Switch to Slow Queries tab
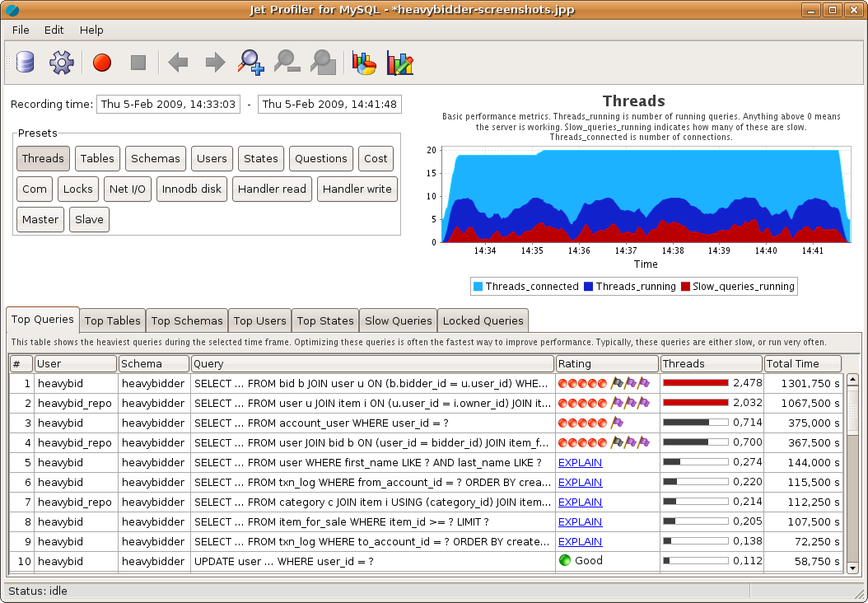Image resolution: width=868 pixels, height=603 pixels. click(398, 320)
